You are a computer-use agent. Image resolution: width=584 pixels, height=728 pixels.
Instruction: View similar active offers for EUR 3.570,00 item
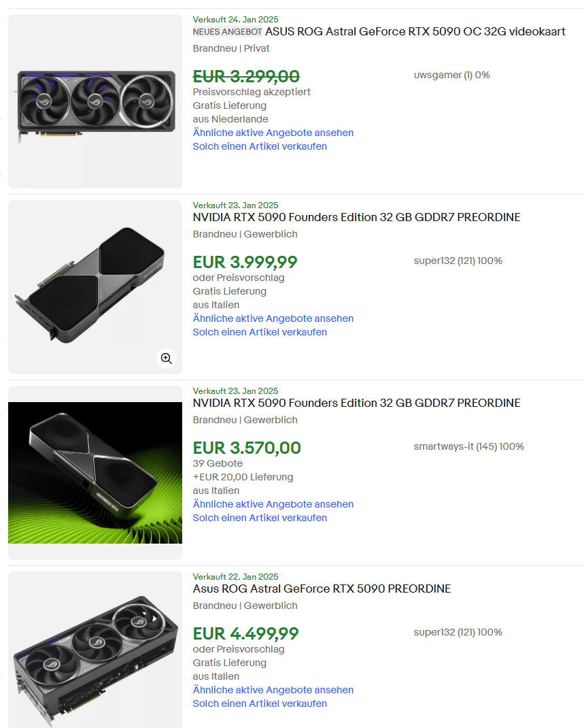[x=273, y=504]
